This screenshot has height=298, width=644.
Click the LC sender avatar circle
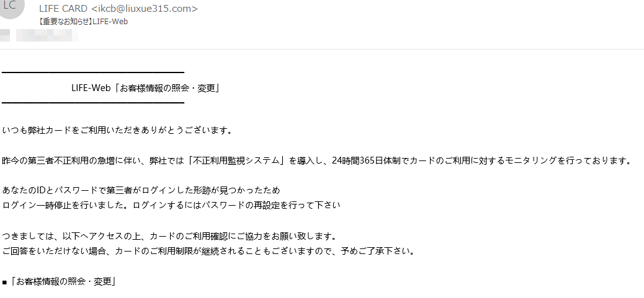coord(11,7)
